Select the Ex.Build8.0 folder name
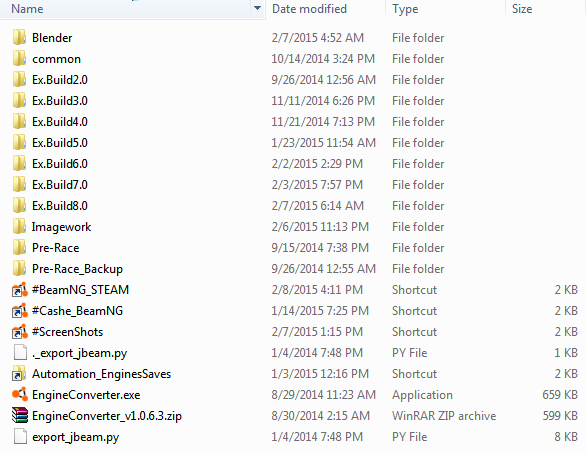Screen dimensions: 586x452 coord(60,206)
